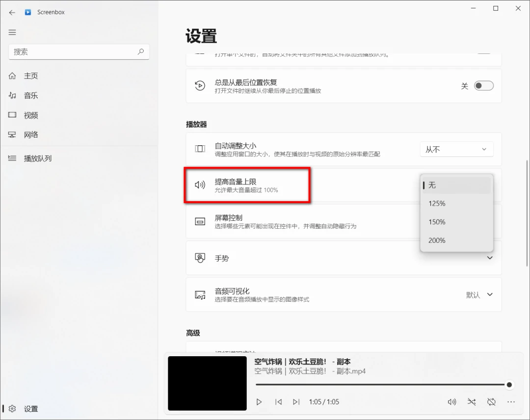Go back using the back arrow
This screenshot has width=530, height=420.
click(12, 12)
